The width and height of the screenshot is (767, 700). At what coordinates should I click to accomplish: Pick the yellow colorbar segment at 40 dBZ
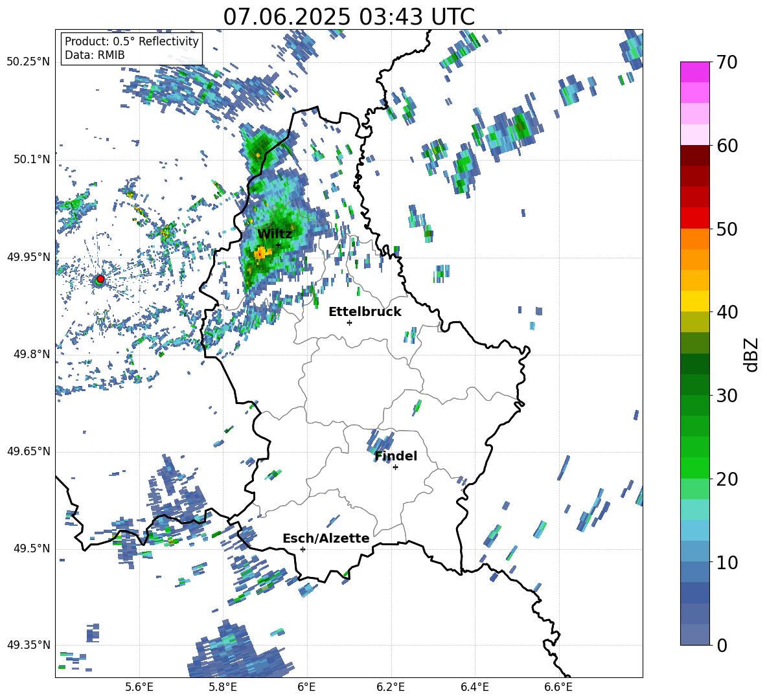(x=694, y=301)
